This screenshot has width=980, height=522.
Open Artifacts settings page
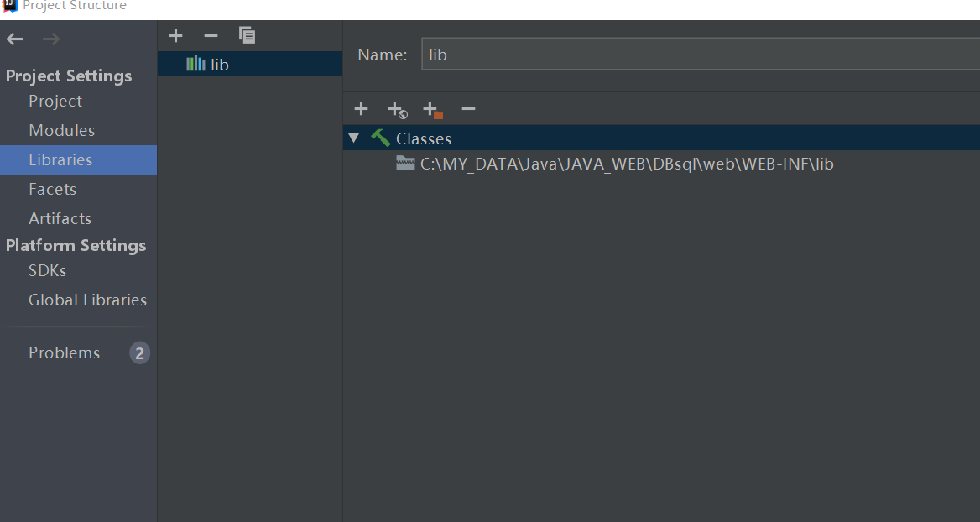point(60,218)
